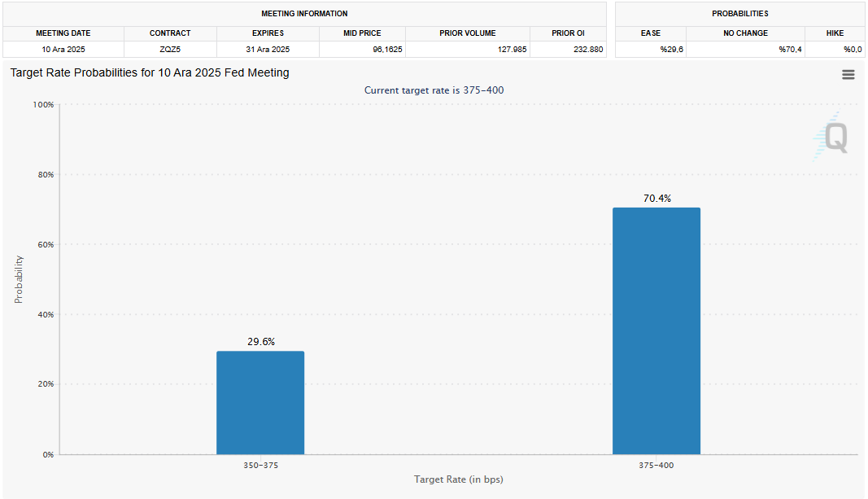Image resolution: width=868 pixels, height=499 pixels.
Task: Click the MEETING DATE column header
Action: click(x=63, y=33)
